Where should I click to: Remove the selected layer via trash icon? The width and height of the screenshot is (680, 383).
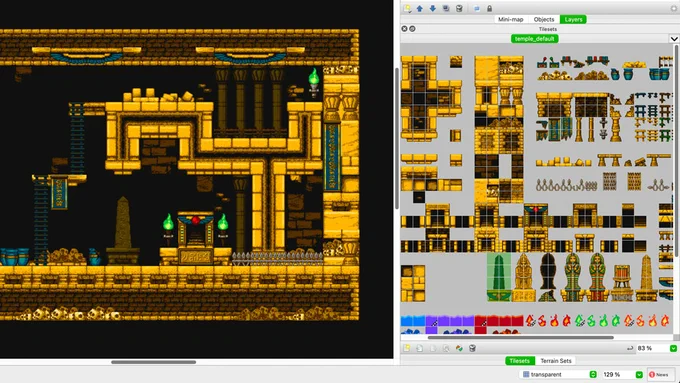pos(459,8)
